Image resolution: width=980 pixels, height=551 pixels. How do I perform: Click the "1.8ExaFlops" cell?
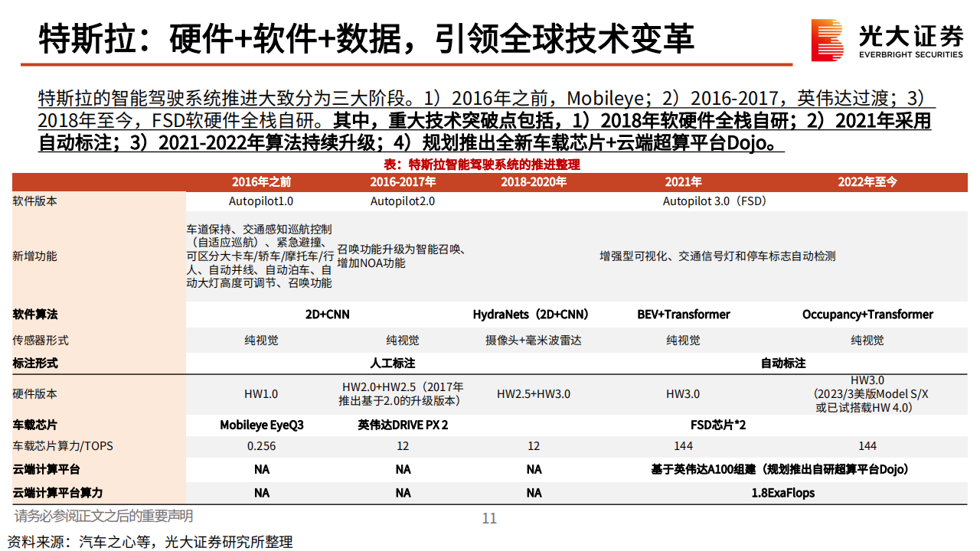coord(782,494)
